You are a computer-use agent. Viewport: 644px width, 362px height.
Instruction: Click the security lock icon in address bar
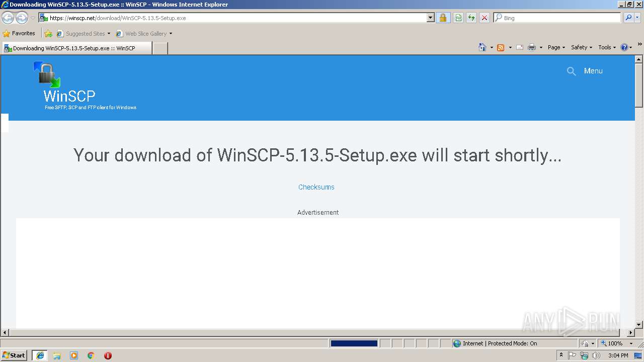tap(443, 18)
